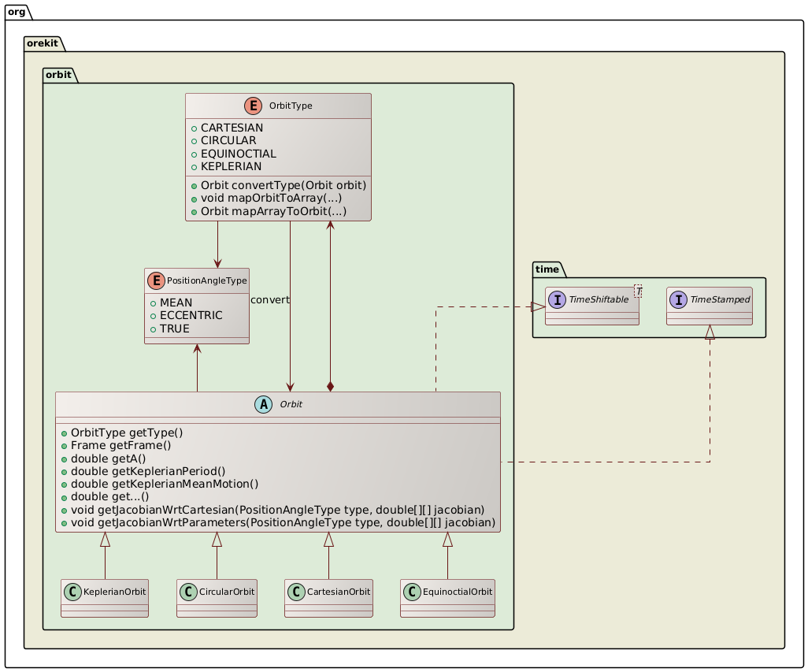Toggle the circle beside MEAN in PositionAngleType
808x672 pixels.
tap(152, 303)
